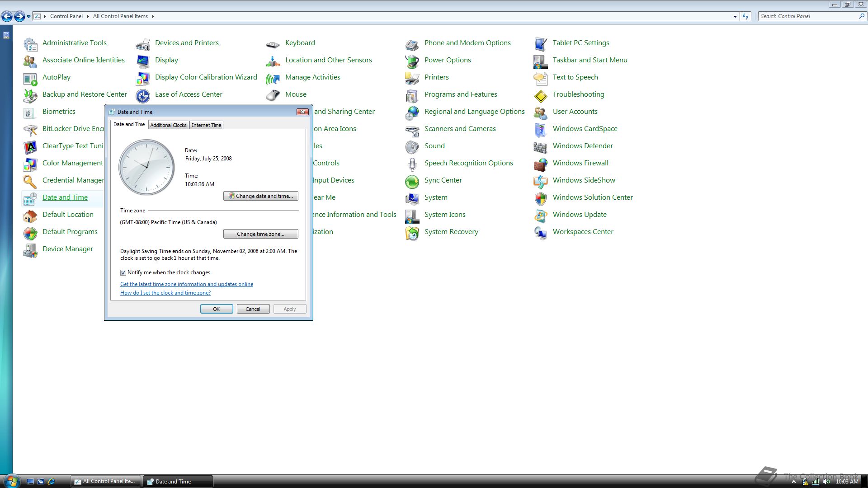The height and width of the screenshot is (488, 868).
Task: Open the recent pages dropdown arrow
Action: (28, 16)
